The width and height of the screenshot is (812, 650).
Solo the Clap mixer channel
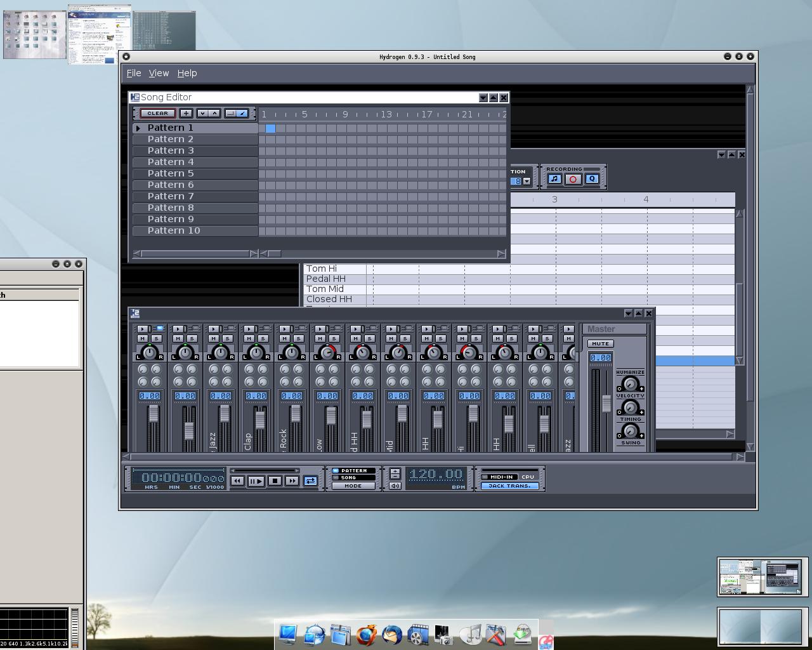point(263,338)
